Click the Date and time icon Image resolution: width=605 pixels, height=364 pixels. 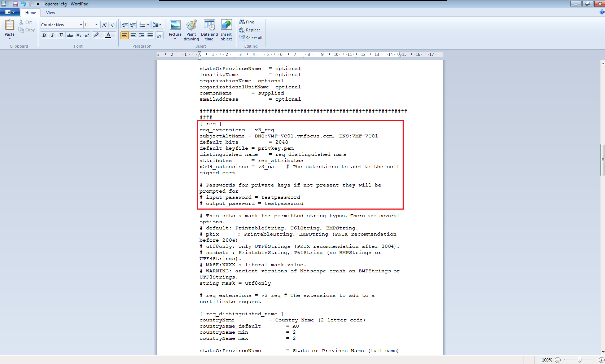pyautogui.click(x=209, y=30)
